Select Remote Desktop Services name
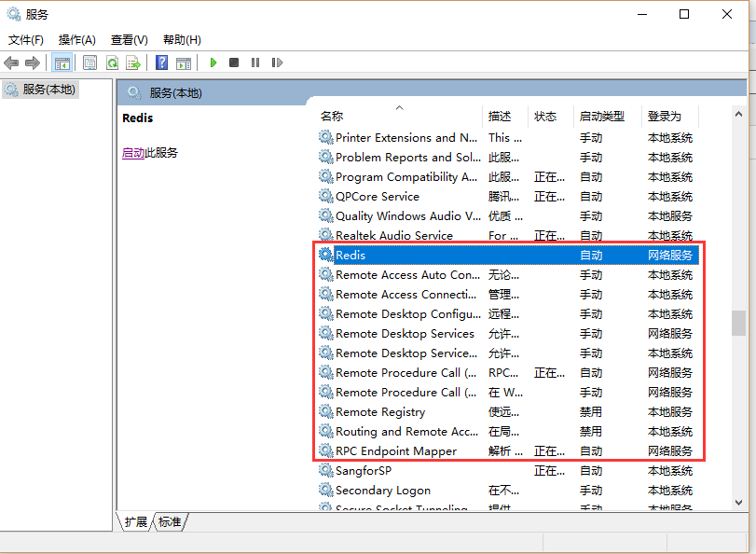This screenshot has width=756, height=554. click(405, 334)
